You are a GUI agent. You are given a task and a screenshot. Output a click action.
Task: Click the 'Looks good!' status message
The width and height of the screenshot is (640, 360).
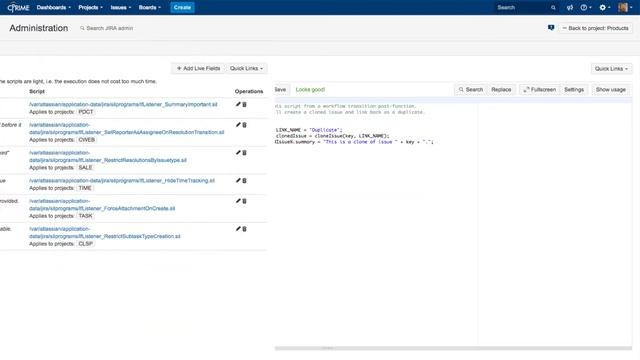[310, 89]
